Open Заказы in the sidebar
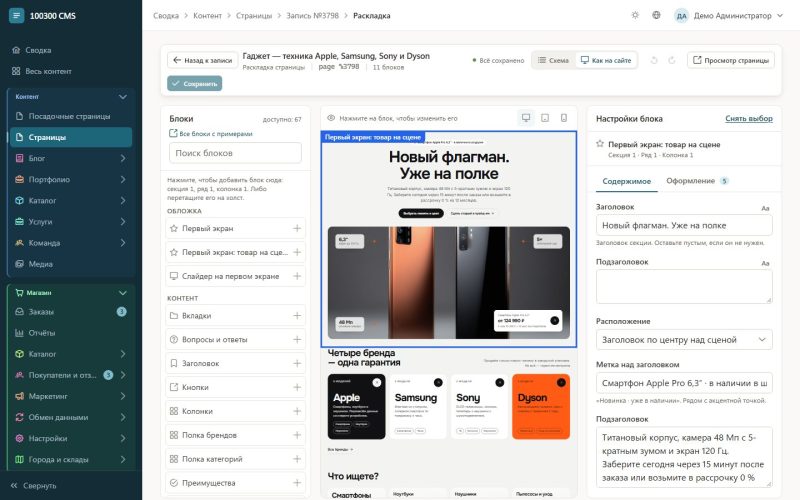800x500 pixels. [71, 312]
